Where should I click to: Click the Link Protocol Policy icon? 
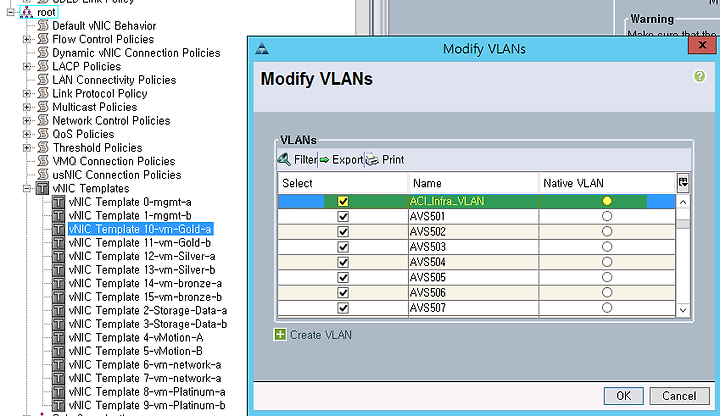(43, 93)
